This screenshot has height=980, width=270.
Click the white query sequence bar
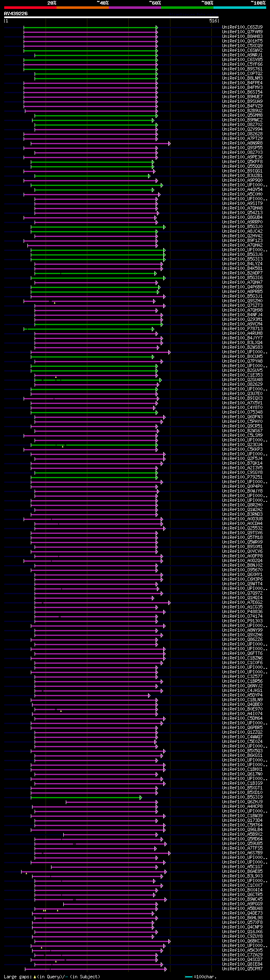[111, 17]
